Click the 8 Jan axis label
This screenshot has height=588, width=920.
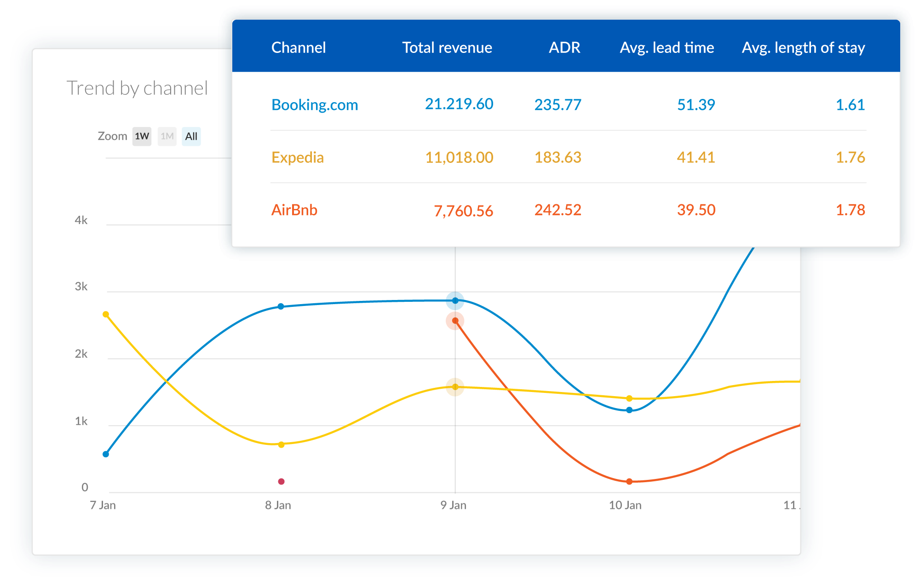(278, 505)
